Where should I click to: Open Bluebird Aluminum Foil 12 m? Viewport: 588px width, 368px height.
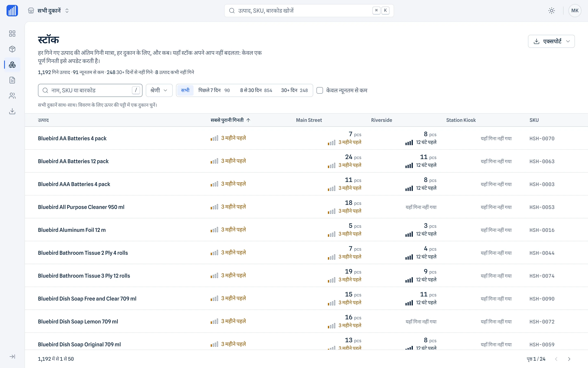point(72,230)
